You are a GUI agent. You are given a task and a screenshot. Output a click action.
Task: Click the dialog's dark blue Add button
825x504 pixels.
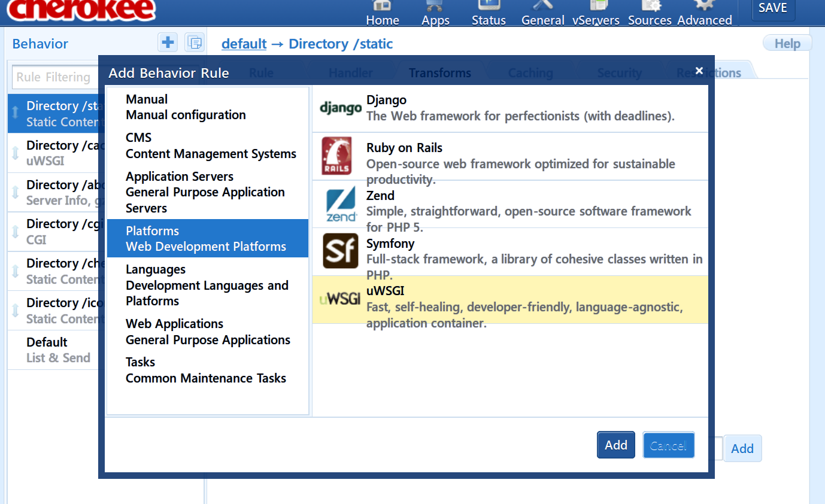coord(616,445)
